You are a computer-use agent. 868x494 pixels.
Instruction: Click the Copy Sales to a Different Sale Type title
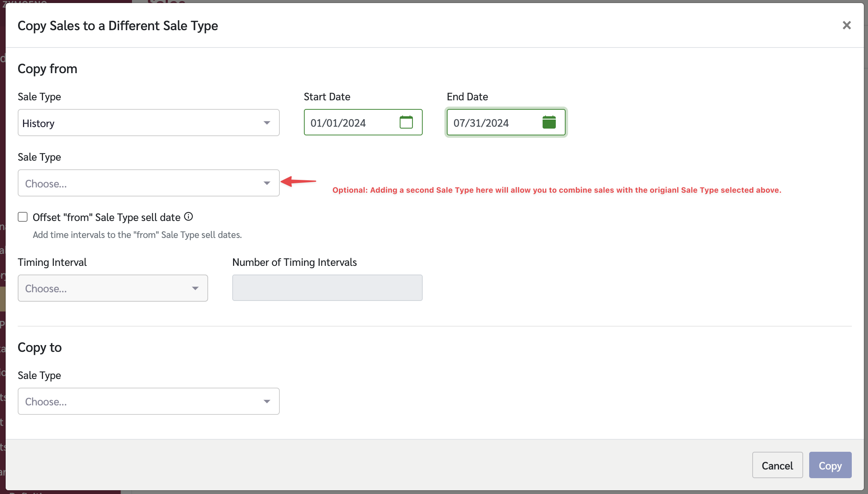(x=118, y=26)
